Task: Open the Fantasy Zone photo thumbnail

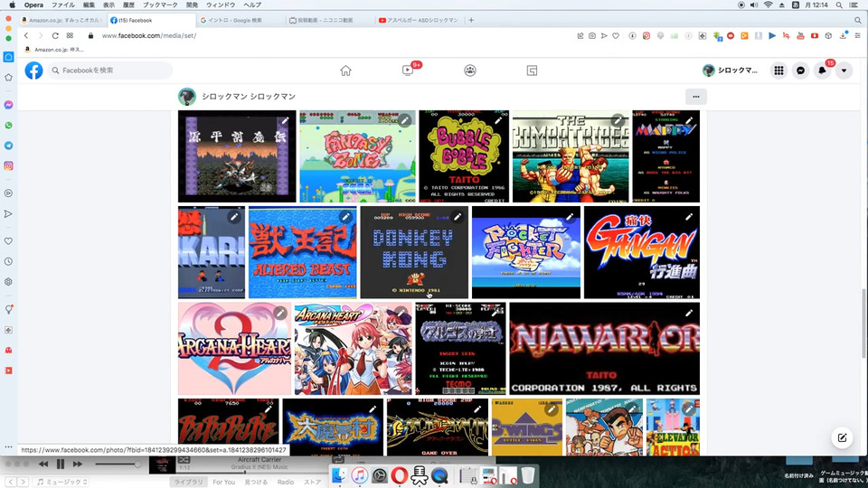Action: (x=358, y=156)
